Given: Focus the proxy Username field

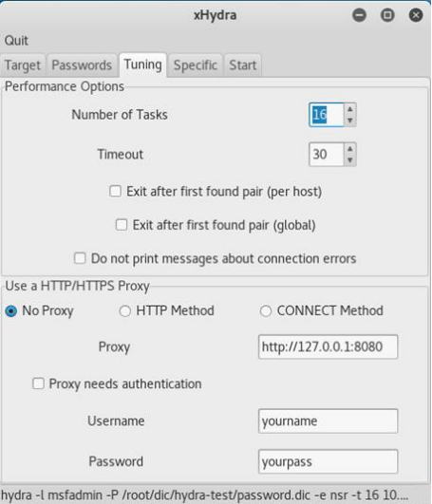Looking at the screenshot, I should [328, 421].
